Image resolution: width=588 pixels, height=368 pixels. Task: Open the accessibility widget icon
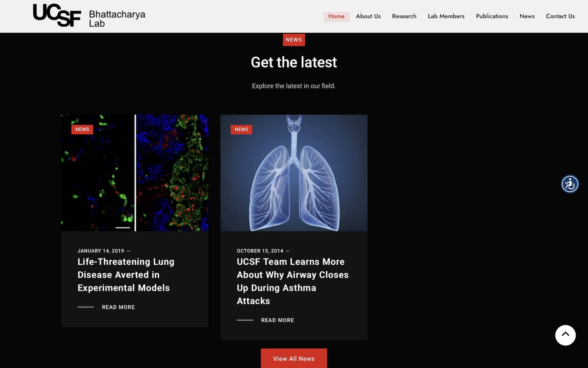[x=570, y=184]
